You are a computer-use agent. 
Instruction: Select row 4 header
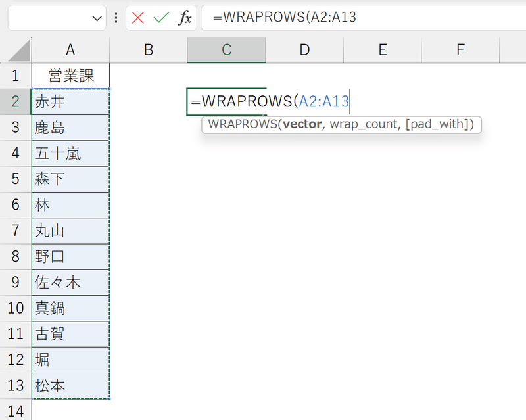click(15, 153)
